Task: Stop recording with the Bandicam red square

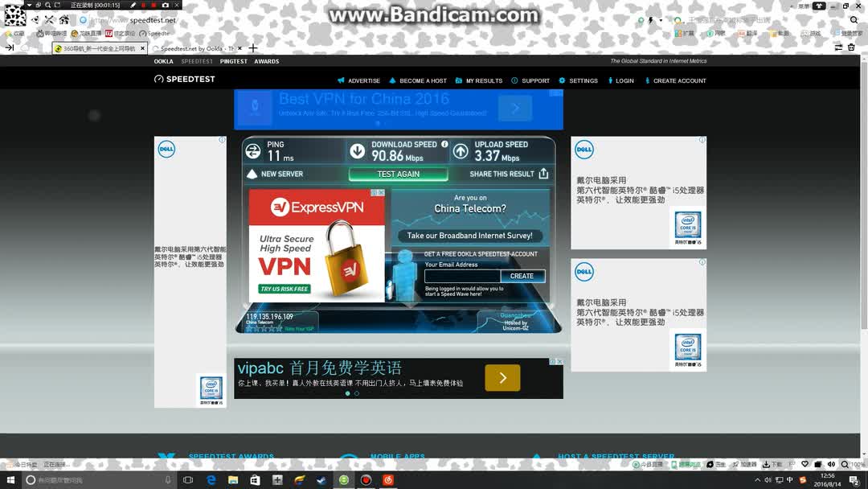Action: pos(154,5)
